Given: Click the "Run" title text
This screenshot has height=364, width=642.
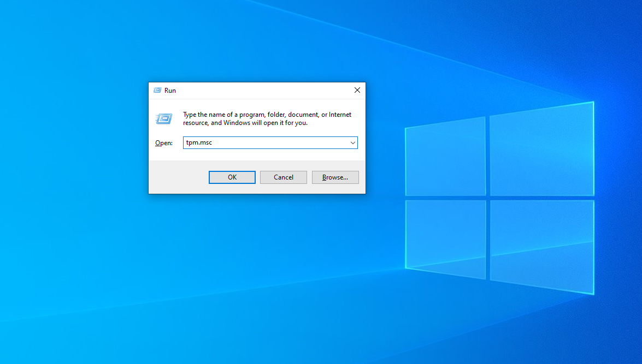Looking at the screenshot, I should pos(170,91).
